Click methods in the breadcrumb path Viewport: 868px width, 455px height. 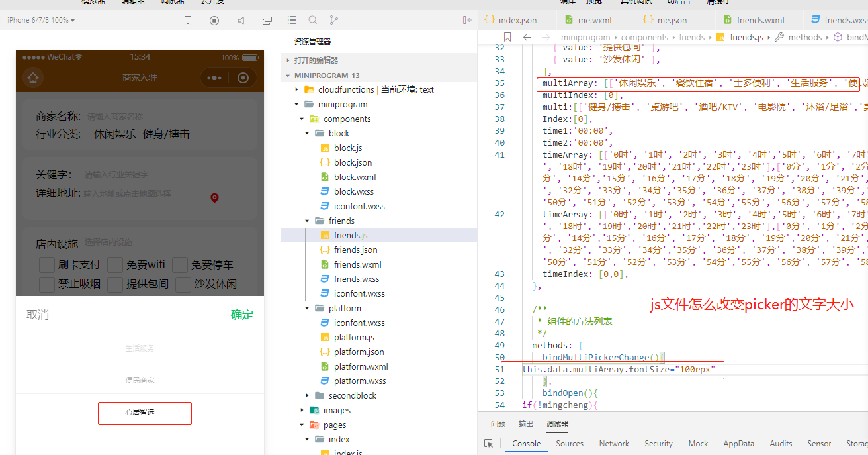click(804, 37)
